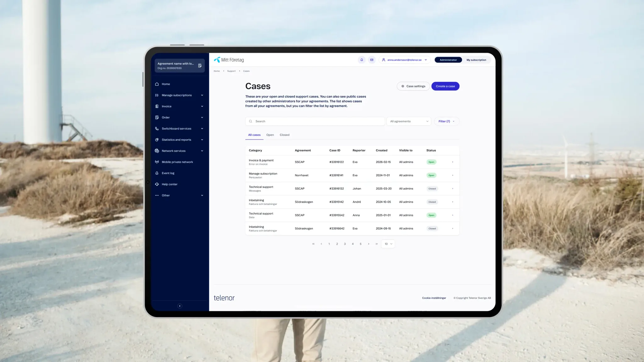Expand the Invoice menu
This screenshot has width=644, height=362.
pyautogui.click(x=179, y=106)
